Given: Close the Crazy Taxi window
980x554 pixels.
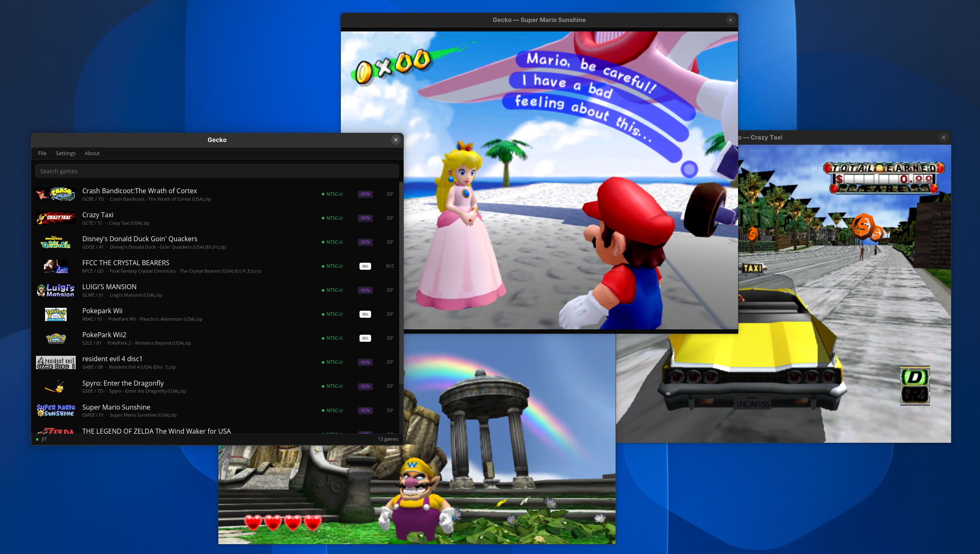Looking at the screenshot, I should (x=944, y=137).
